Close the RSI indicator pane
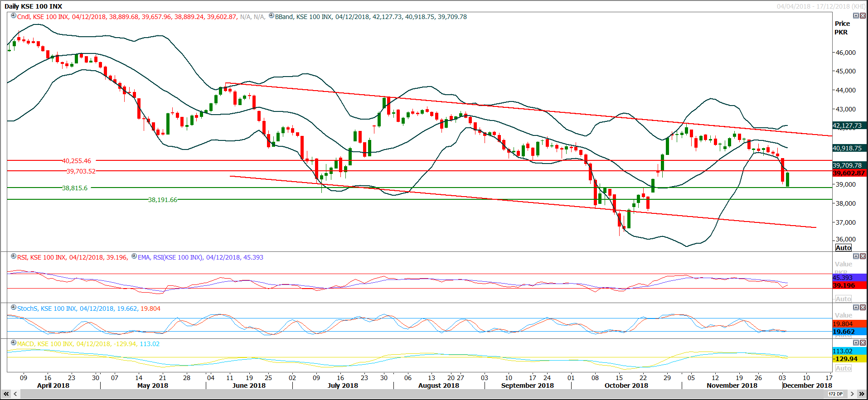 point(863,256)
